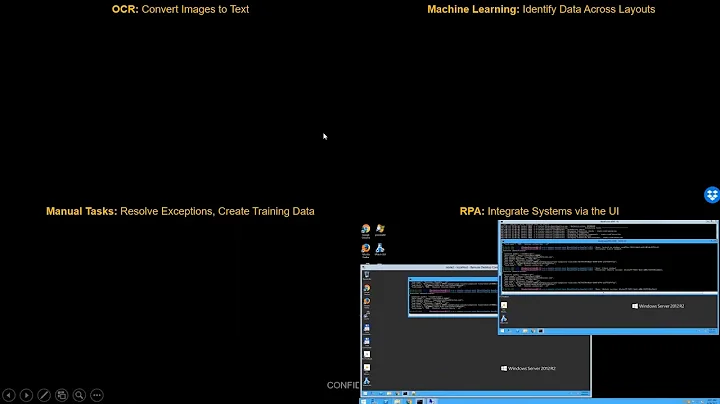Click the Remote Desktop Connection title bar of lower window
The image size is (720, 404).
429,267
